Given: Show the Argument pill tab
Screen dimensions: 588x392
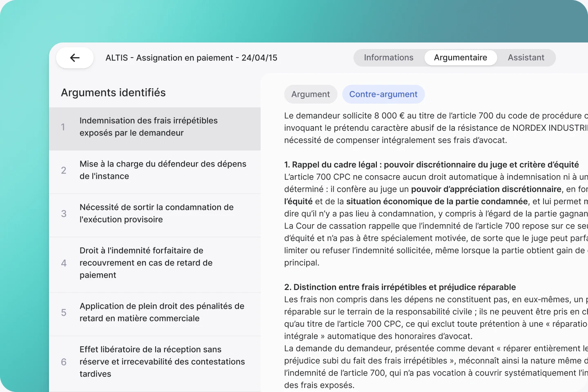Looking at the screenshot, I should (311, 94).
